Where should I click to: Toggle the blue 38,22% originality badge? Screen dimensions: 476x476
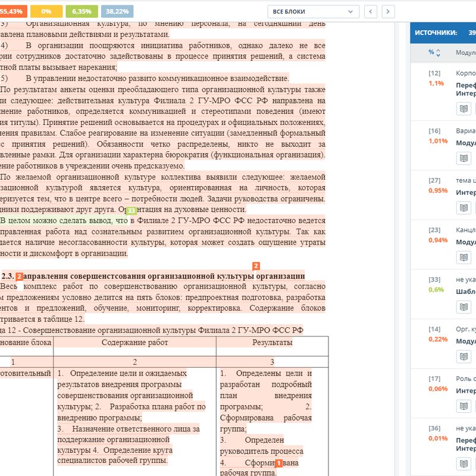tap(117, 11)
